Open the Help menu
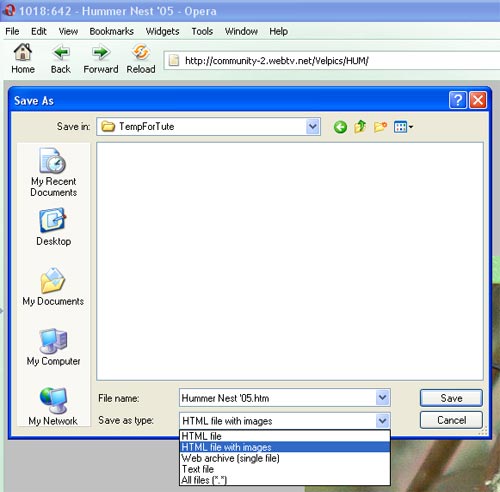 (x=279, y=31)
